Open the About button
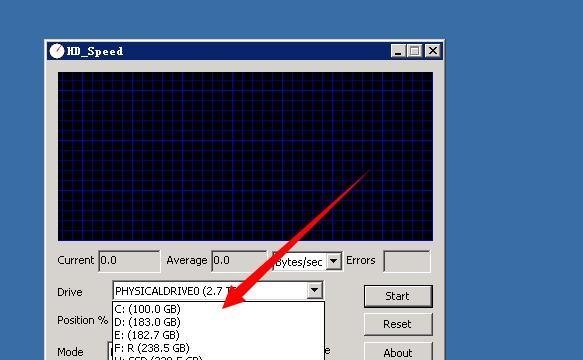This screenshot has width=583, height=360. click(x=398, y=352)
